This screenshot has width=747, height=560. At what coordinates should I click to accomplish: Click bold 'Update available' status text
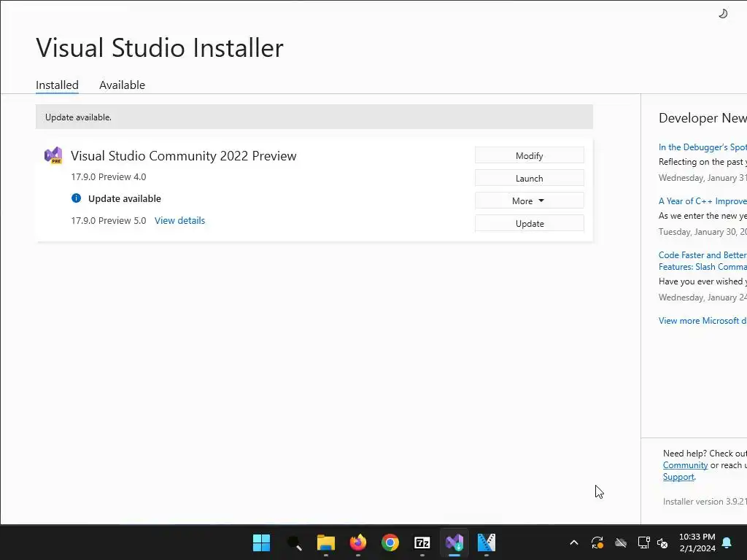point(124,198)
